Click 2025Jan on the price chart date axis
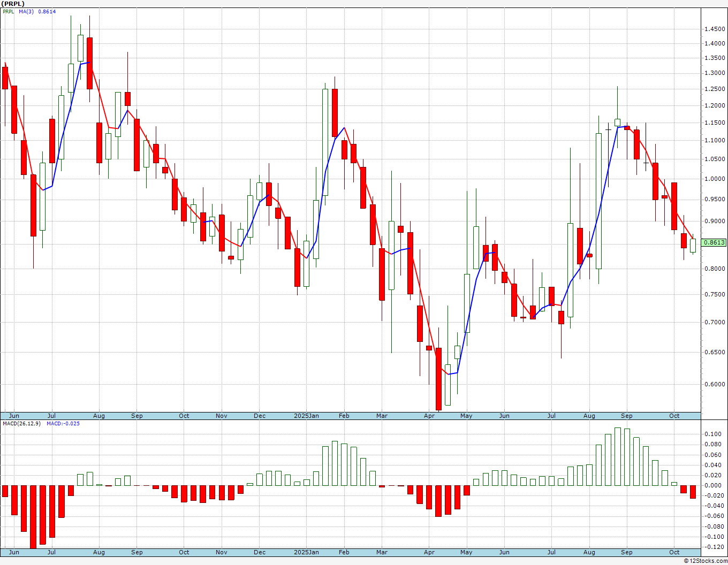Viewport: 728px width, 565px height. tap(307, 416)
